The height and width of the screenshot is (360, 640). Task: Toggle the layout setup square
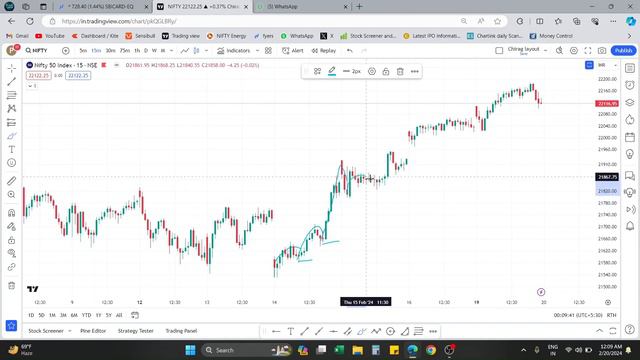[499, 51]
